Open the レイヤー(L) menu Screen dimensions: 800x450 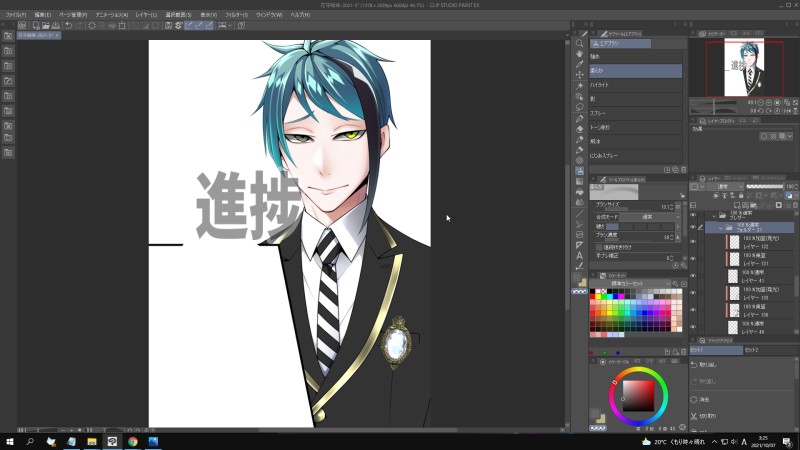tap(146, 15)
